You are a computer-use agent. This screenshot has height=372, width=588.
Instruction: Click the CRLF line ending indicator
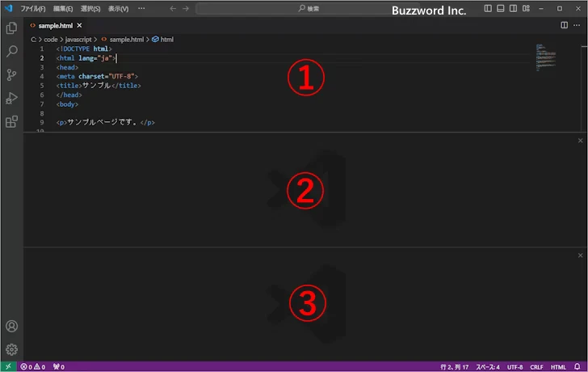tap(537, 366)
